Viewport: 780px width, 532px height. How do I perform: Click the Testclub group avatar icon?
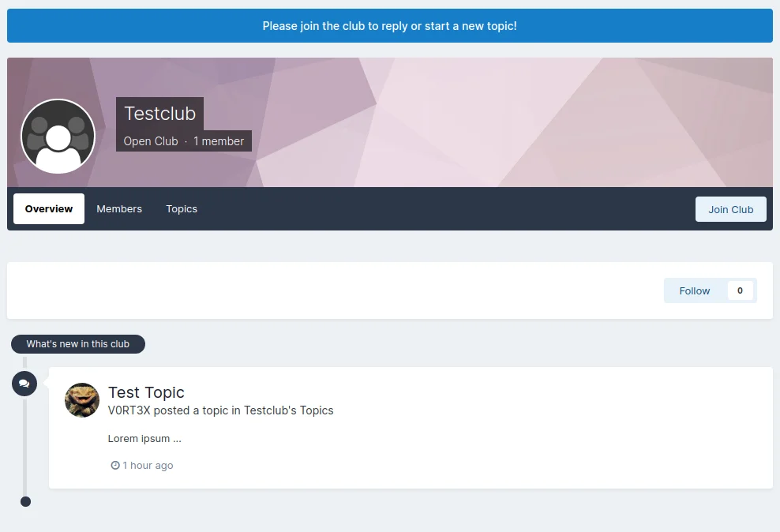(58, 137)
